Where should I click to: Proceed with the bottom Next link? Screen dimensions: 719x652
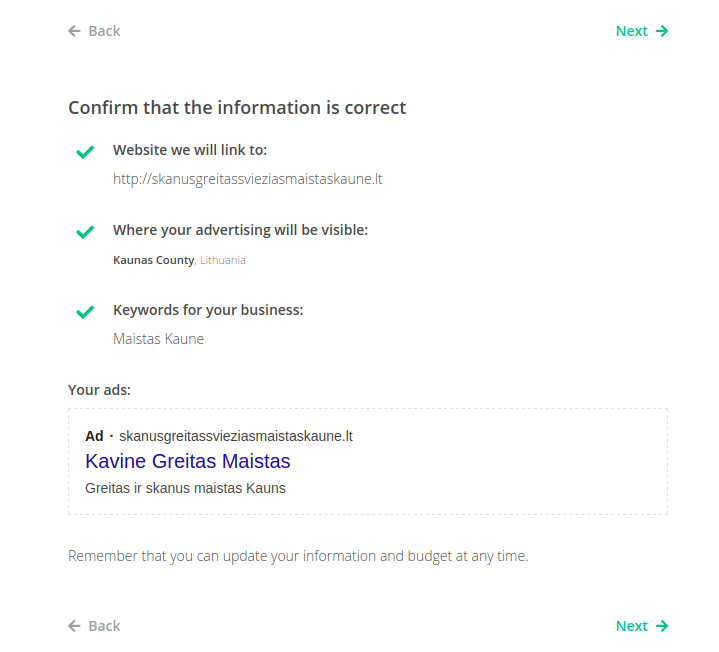[x=632, y=626]
